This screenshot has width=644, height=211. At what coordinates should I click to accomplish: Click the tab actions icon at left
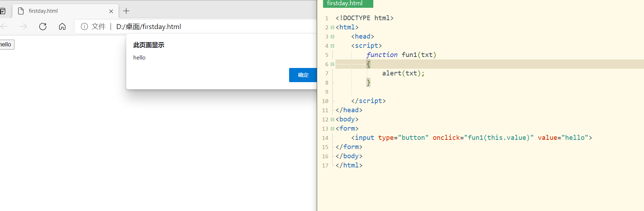[x=2, y=11]
